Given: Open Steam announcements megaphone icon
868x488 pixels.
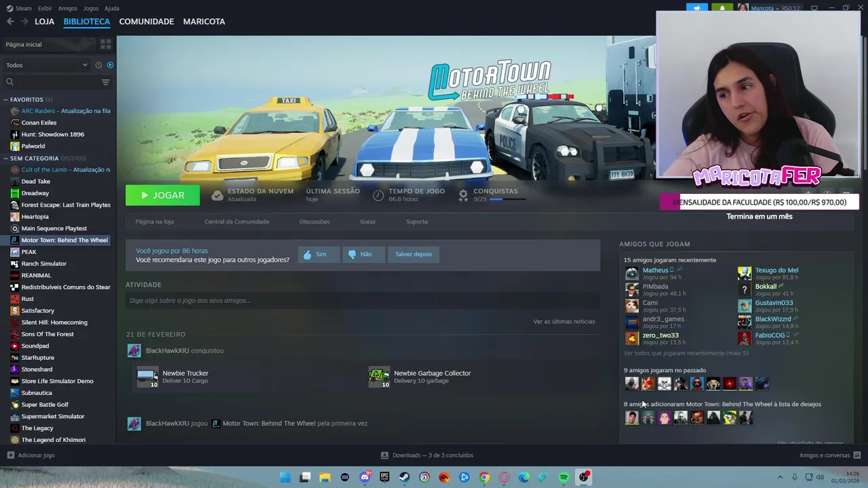Looking at the screenshot, I should tap(697, 8).
